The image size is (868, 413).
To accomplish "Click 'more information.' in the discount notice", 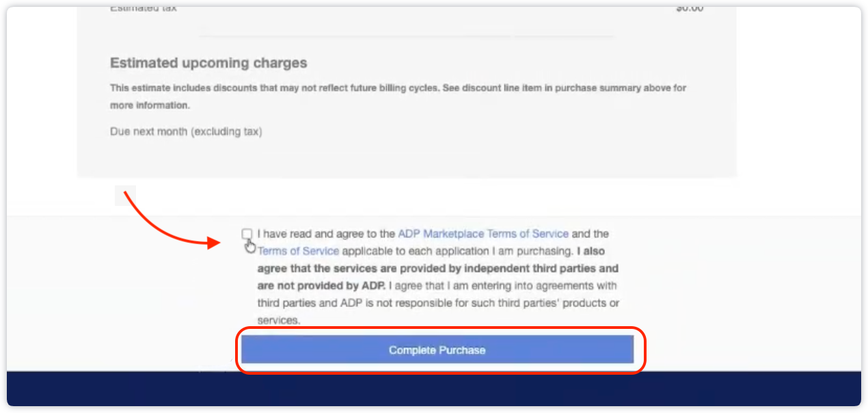I will click(150, 105).
